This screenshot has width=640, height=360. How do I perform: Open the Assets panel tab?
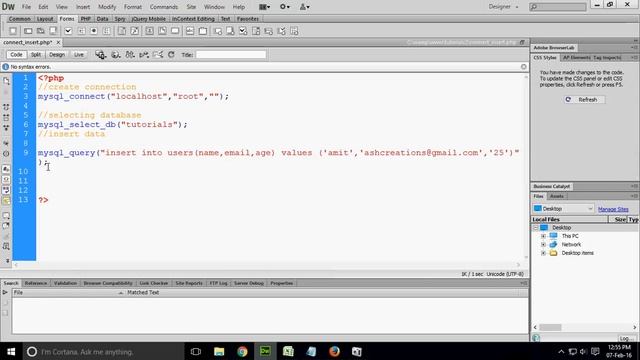(556, 196)
